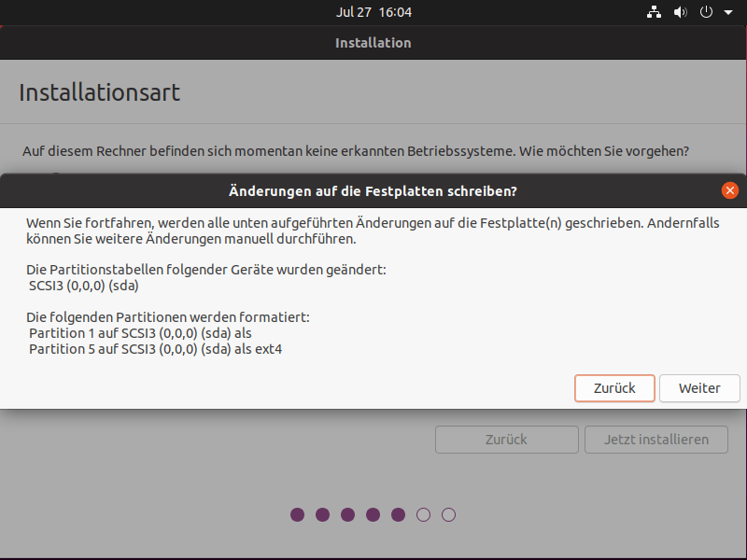
Task: Expand the system menu arrow
Action: click(x=725, y=13)
